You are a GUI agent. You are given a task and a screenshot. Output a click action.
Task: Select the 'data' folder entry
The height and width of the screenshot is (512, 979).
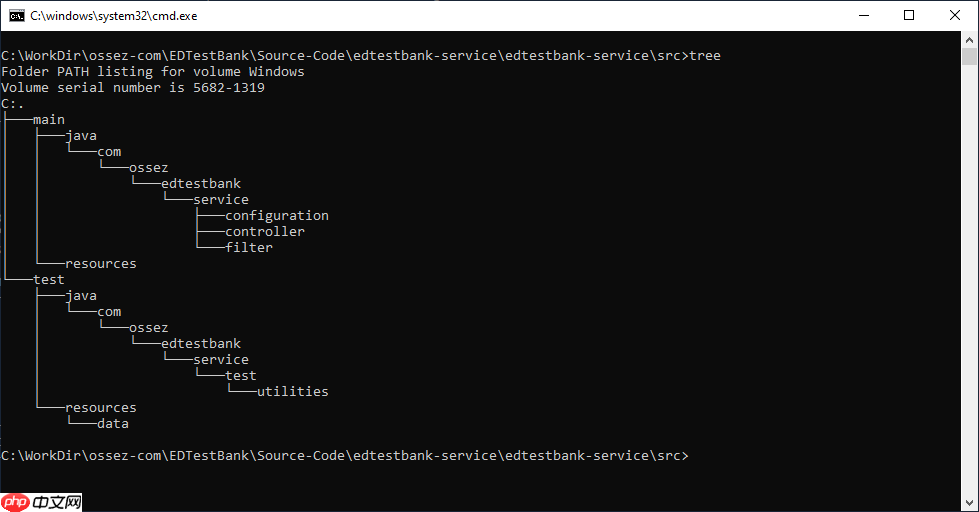(113, 424)
